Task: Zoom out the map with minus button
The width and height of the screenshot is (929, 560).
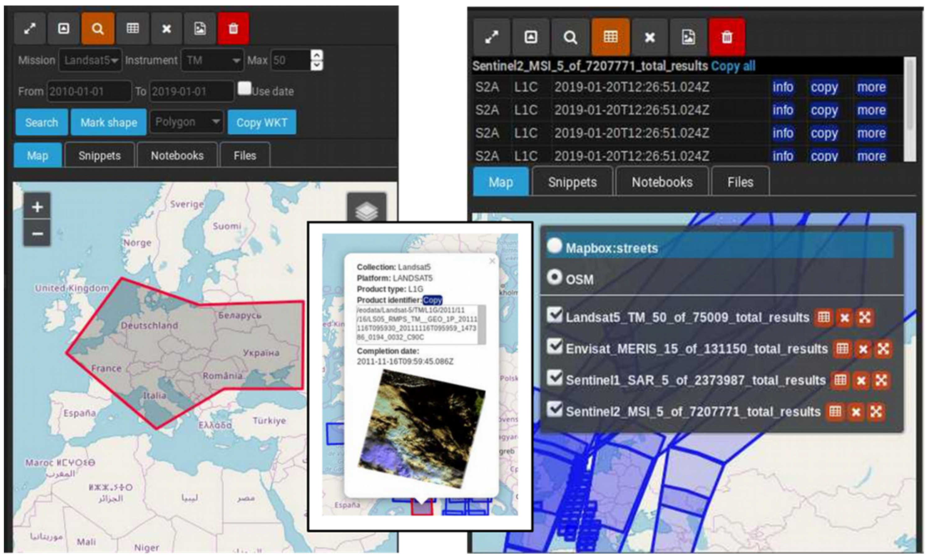Action: click(x=37, y=234)
